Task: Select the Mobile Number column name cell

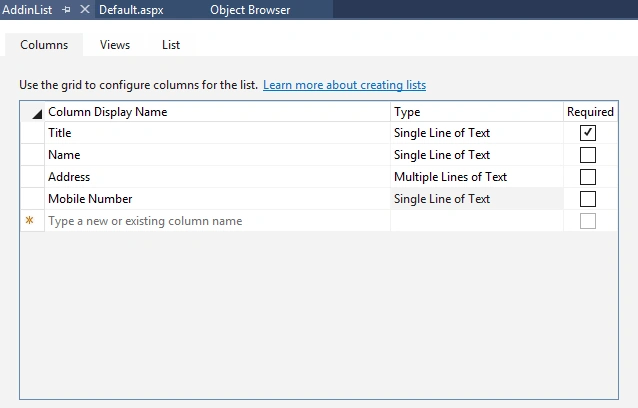Action: (x=217, y=199)
